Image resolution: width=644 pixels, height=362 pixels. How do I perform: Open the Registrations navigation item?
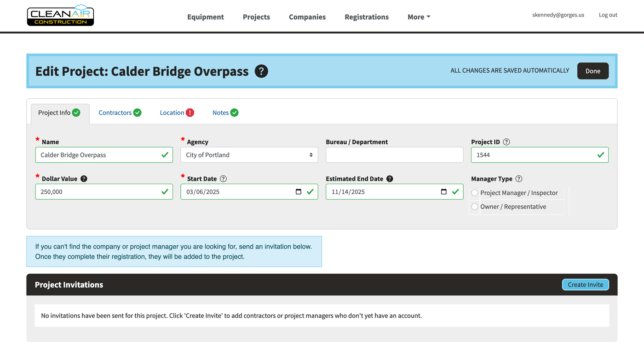[367, 17]
